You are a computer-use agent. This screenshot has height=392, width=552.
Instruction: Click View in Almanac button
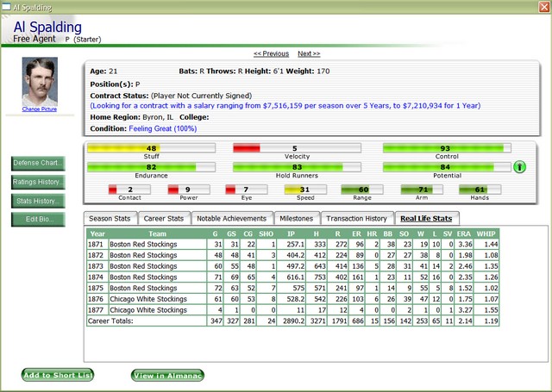(x=167, y=375)
